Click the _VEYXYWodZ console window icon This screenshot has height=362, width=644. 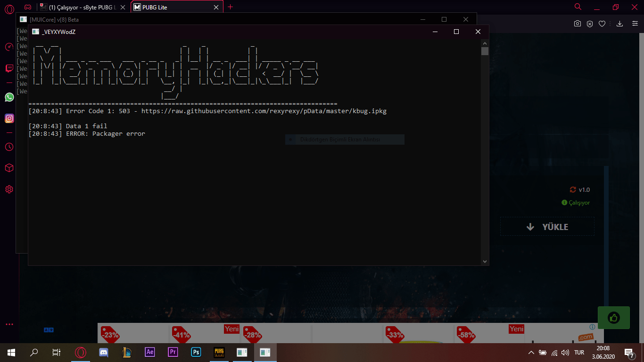point(35,32)
